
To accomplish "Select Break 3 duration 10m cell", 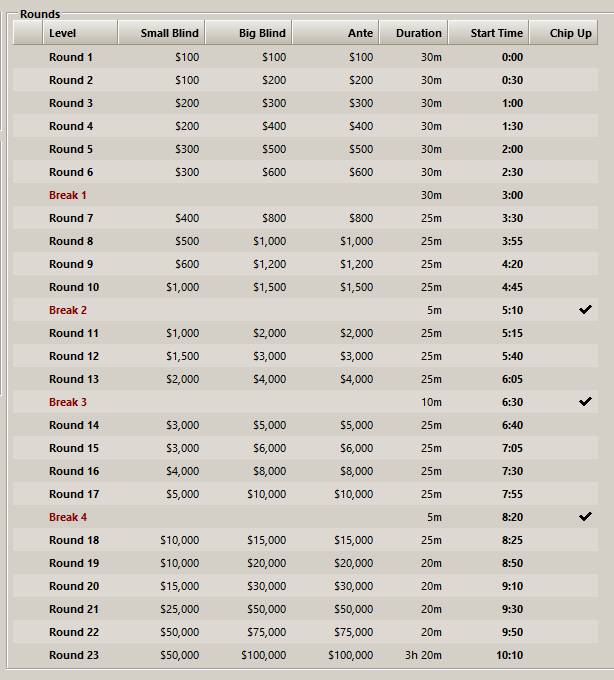I will 430,402.
